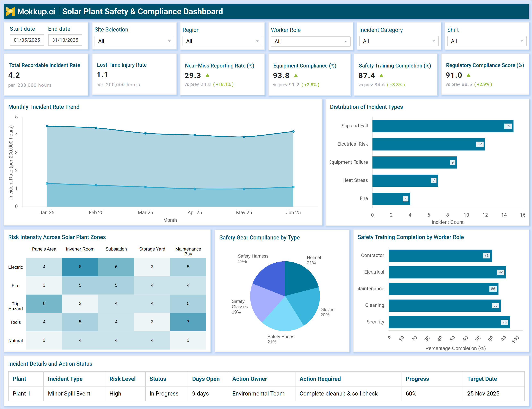532x409 pixels.
Task: Click the Trip Hazard Panels Area cell
Action: 44,304
